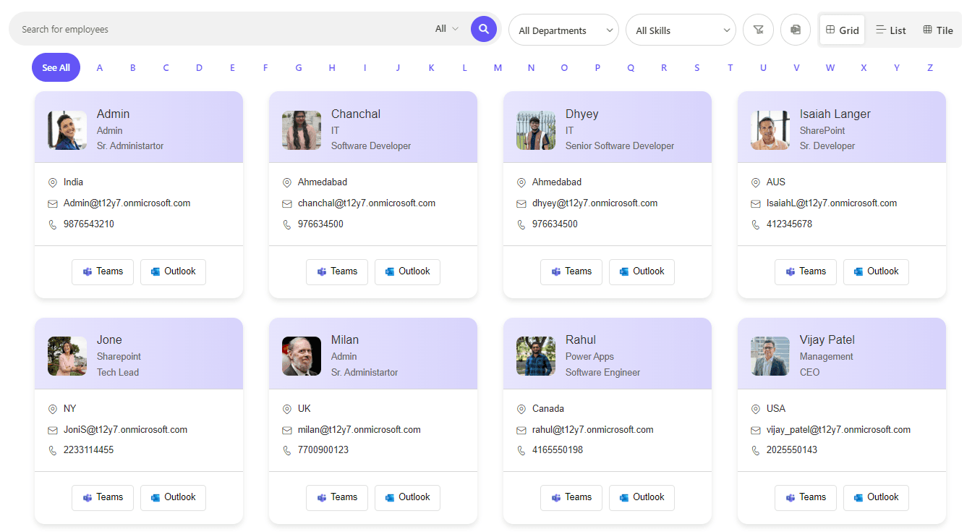Switch to Grid view
Screen dimensions: 980x532
842,30
